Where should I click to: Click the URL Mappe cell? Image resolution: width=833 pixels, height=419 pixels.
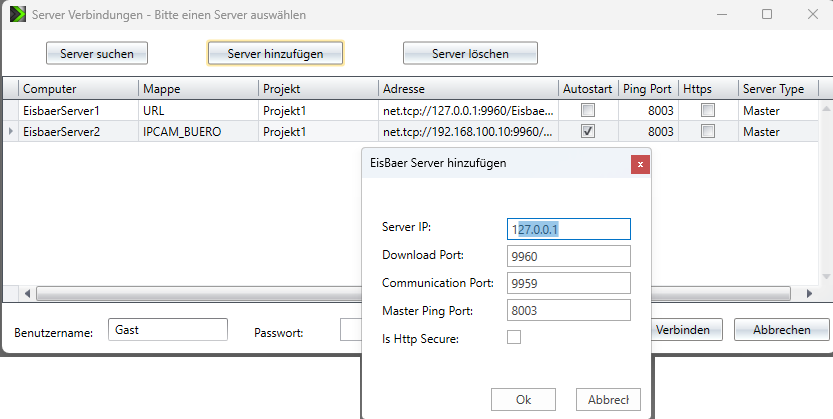pyautogui.click(x=199, y=110)
